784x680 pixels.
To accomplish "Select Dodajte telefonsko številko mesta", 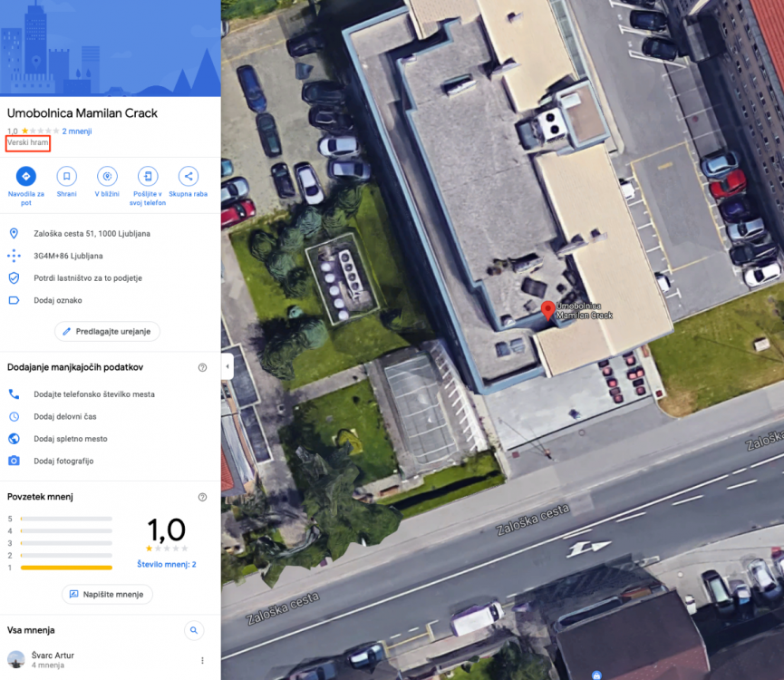I will point(94,394).
